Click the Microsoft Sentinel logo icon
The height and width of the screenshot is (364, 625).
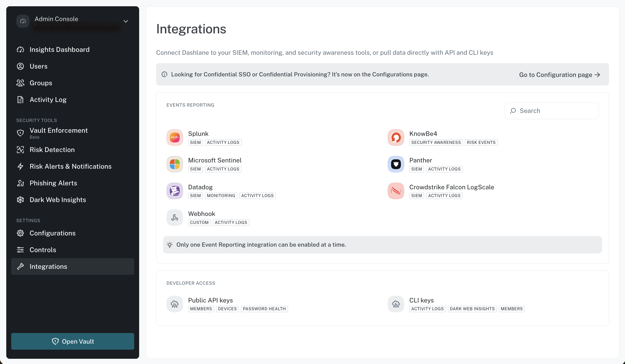[175, 164]
